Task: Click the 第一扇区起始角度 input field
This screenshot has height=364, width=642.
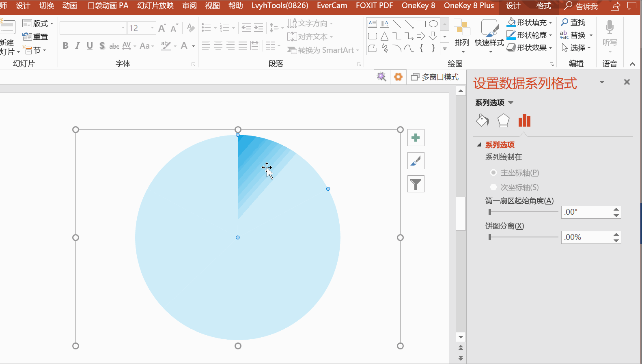Action: [586, 212]
